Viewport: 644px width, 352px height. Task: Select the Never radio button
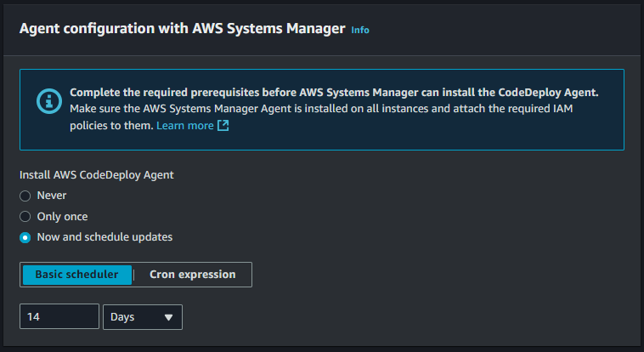pyautogui.click(x=25, y=196)
